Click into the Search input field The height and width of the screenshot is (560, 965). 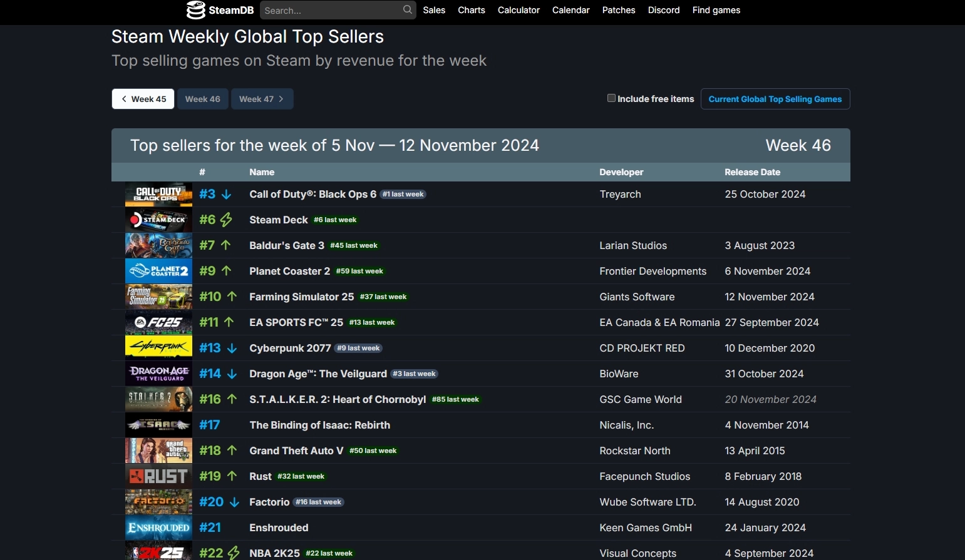331,10
